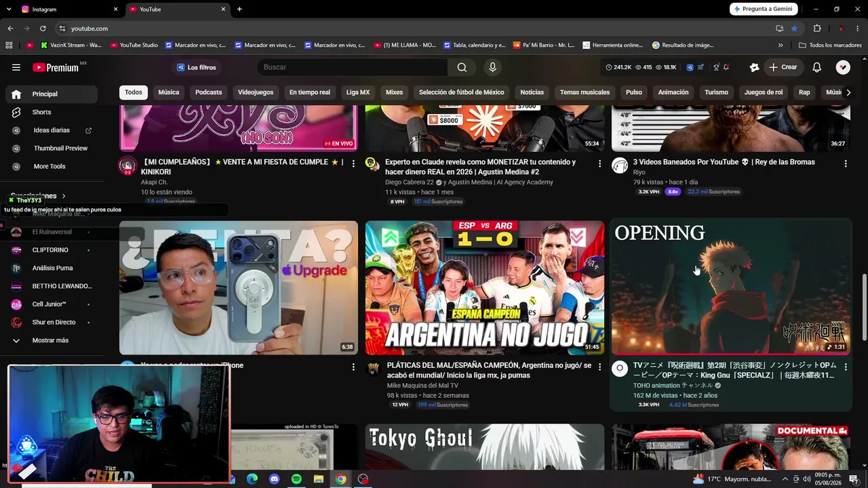Open the YouTube hamburger guide menu
The height and width of the screenshot is (488, 868).
coord(16,67)
